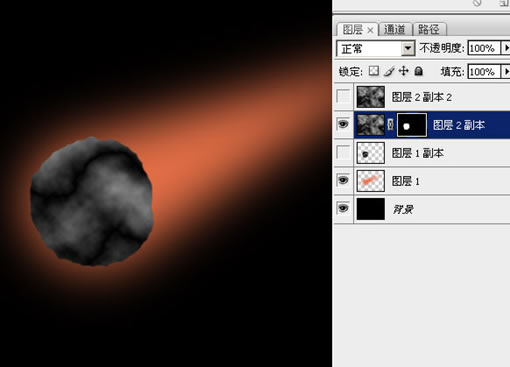Open the 正常 blend mode dropdown
The width and height of the screenshot is (510, 367).
coord(408,49)
